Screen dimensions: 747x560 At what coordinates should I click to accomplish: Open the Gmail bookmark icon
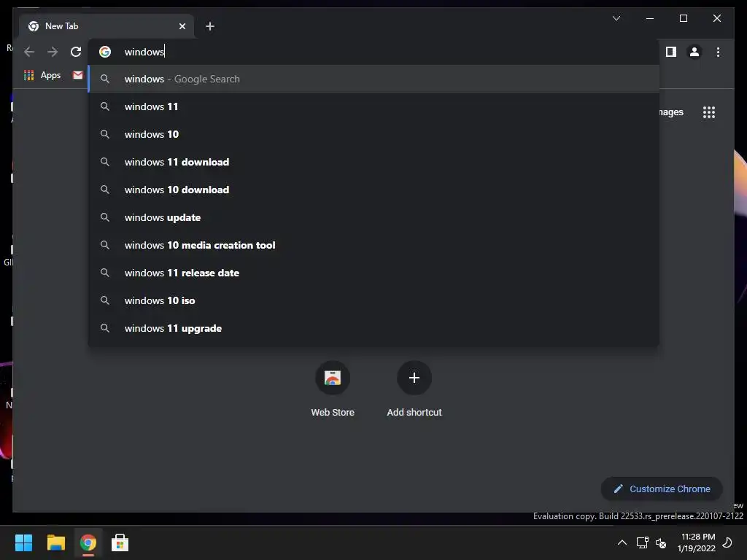[77, 75]
